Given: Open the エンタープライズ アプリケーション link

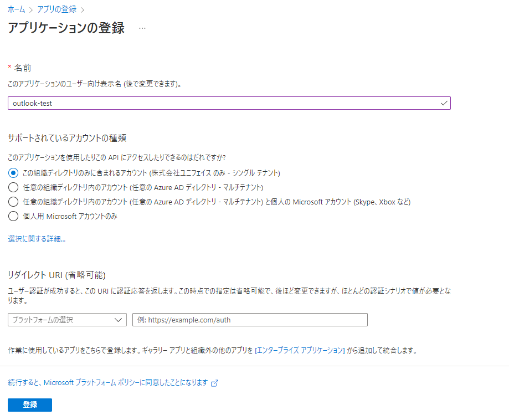Looking at the screenshot, I should click(300, 351).
